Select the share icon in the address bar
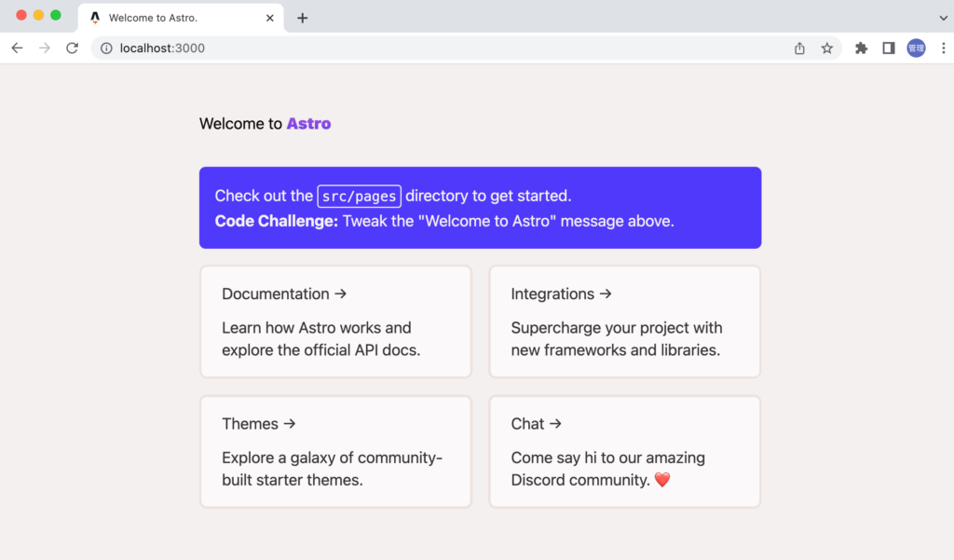 click(x=799, y=48)
